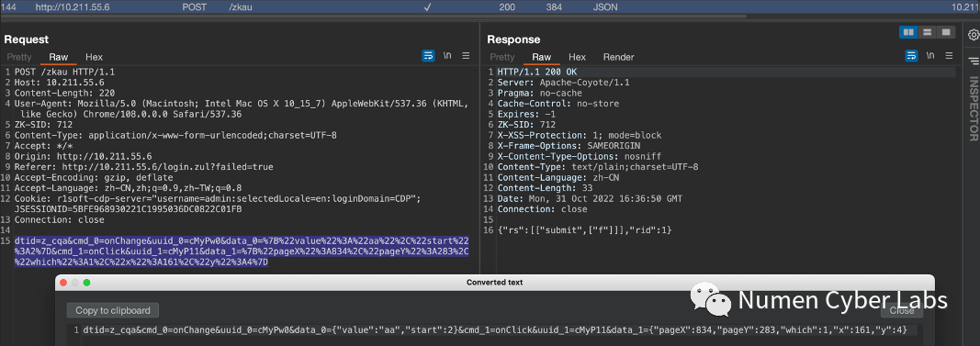Click the Copy to clipboard button
980x346 pixels.
[x=113, y=310]
